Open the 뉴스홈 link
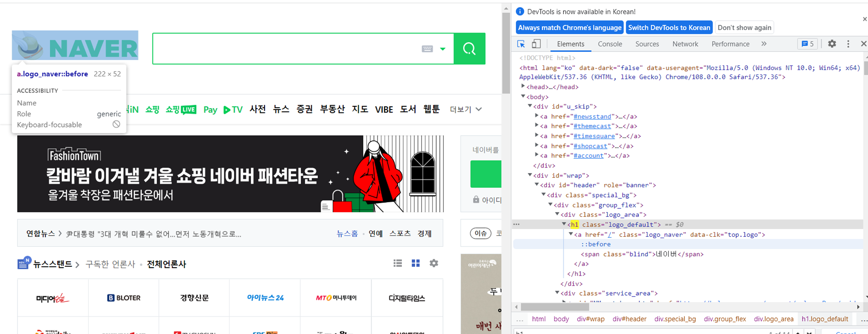The width and height of the screenshot is (868, 334). pos(347,234)
